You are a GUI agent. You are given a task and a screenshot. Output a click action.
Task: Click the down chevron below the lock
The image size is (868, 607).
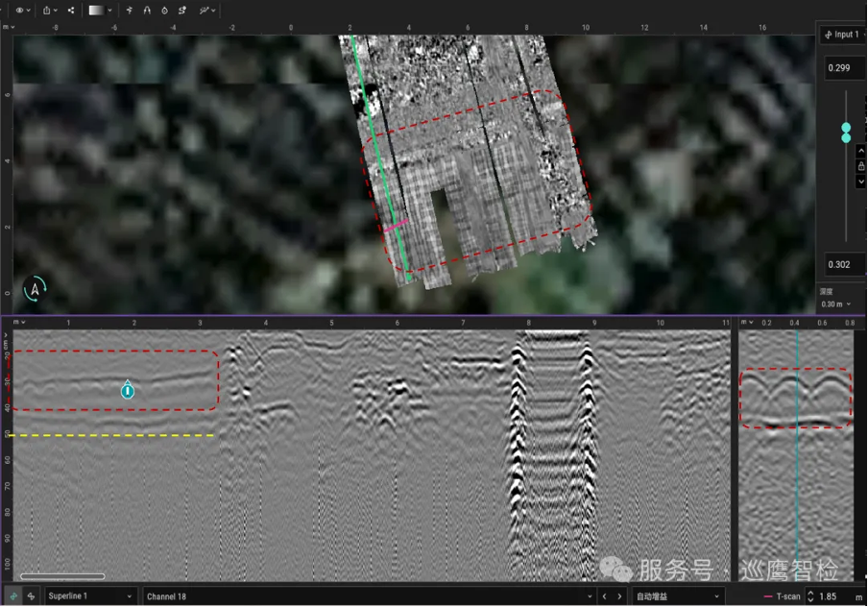[861, 182]
